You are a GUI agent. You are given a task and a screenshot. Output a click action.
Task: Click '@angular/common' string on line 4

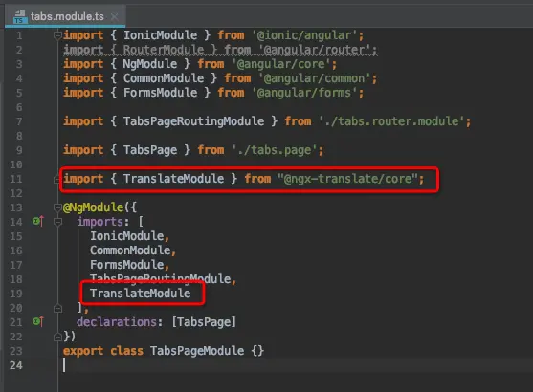[x=315, y=78]
